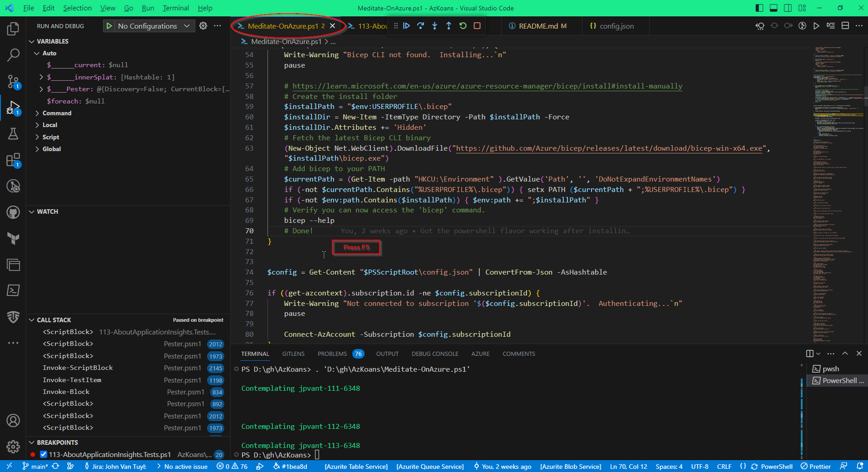This screenshot has height=472, width=868.
Task: Maximize the terminal panel size
Action: coord(845,353)
